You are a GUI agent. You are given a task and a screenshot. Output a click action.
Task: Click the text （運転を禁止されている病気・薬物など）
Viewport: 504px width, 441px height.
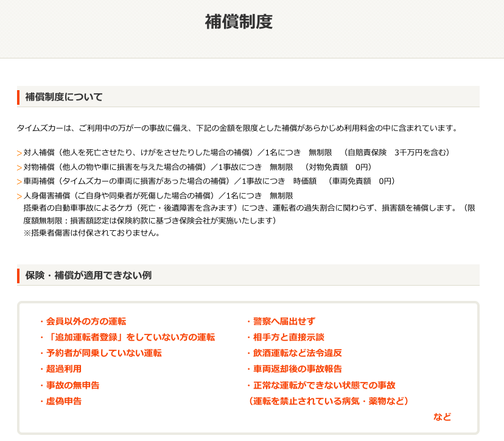[329, 401]
